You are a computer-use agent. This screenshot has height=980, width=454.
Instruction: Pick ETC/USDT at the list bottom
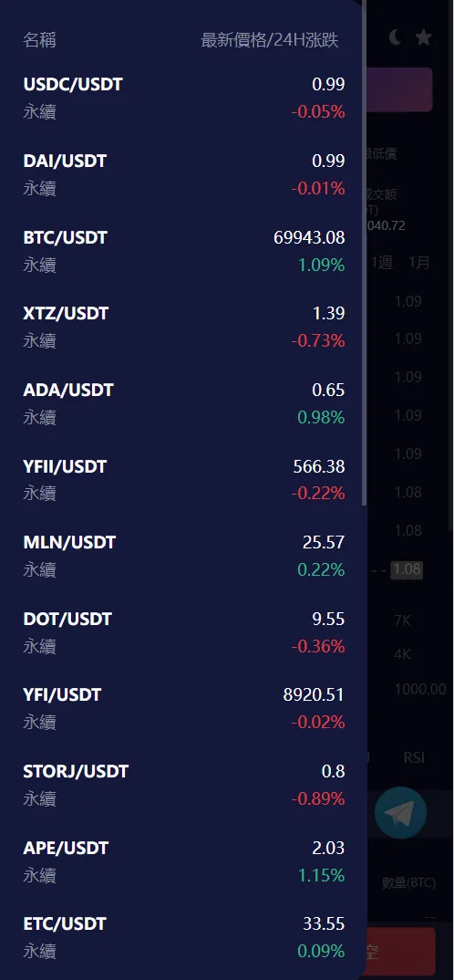tap(183, 937)
